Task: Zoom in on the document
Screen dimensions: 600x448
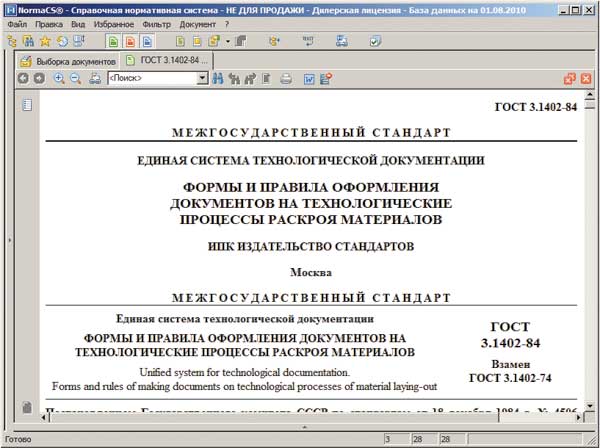Action: (x=59, y=78)
